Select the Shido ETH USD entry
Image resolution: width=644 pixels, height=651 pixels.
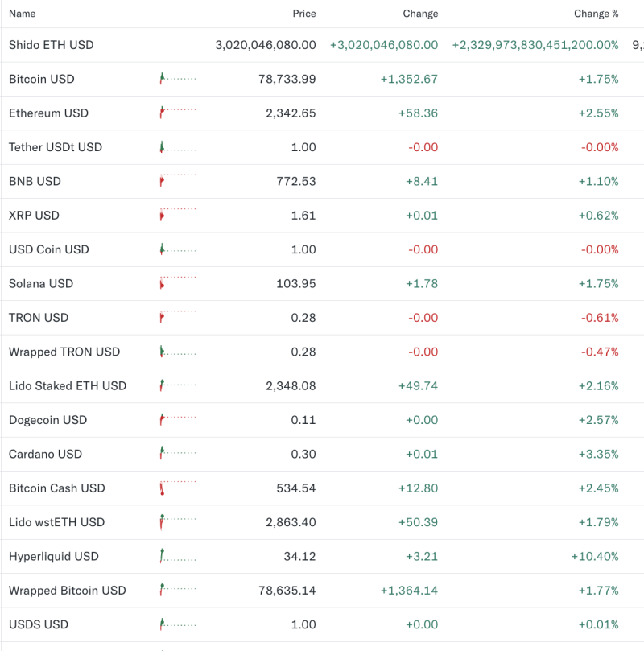(51, 45)
